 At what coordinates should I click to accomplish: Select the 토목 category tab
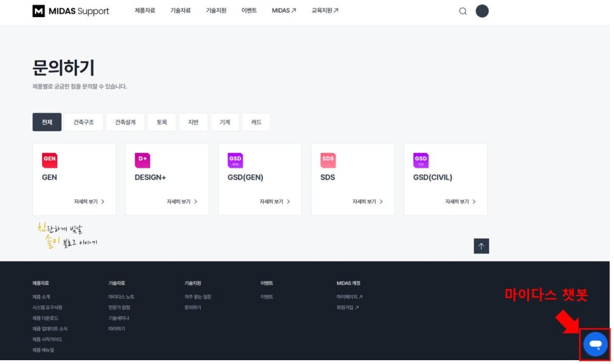click(x=161, y=122)
